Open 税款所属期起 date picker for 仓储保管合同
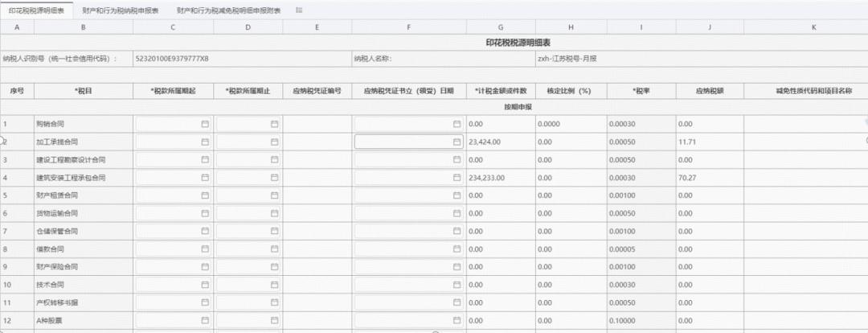 coord(205,231)
